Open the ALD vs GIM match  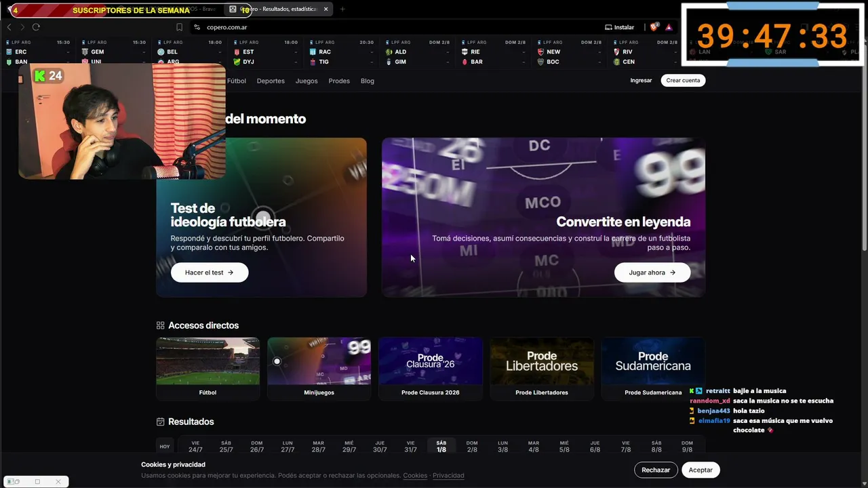click(x=417, y=52)
